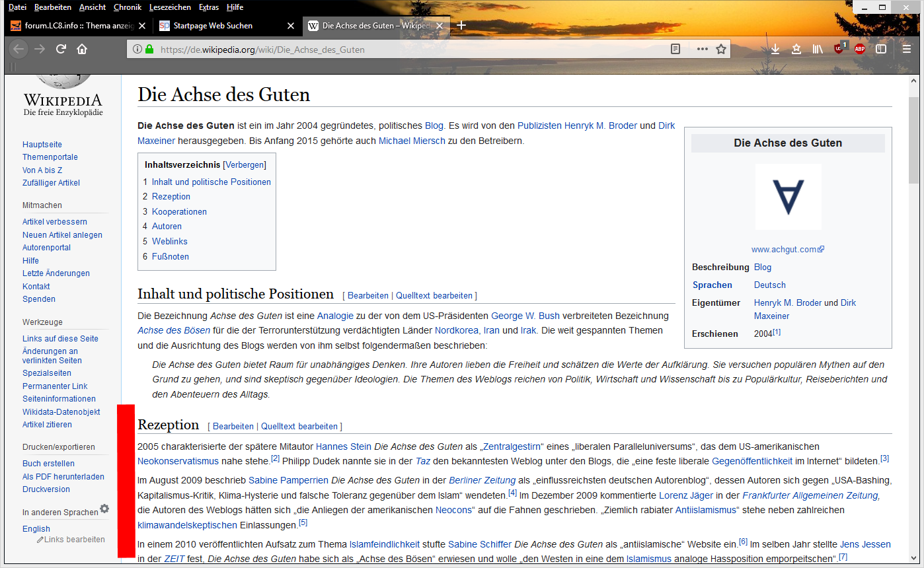Open the Firefox hamburger menu

pos(907,49)
